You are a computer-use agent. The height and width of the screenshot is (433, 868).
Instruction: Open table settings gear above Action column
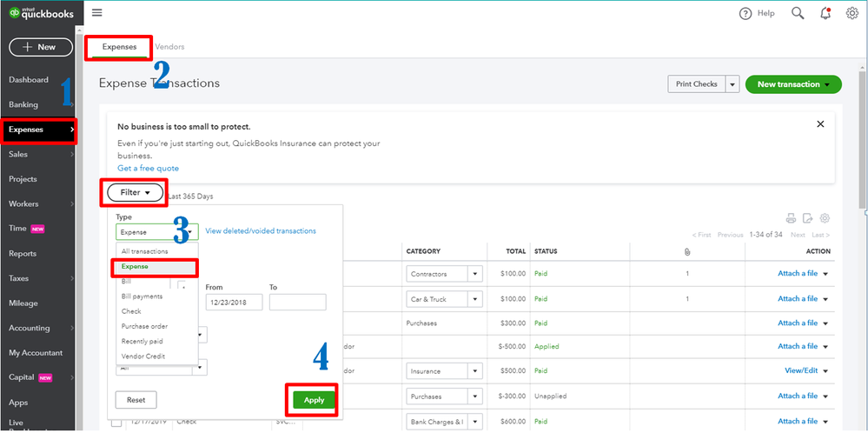point(825,217)
